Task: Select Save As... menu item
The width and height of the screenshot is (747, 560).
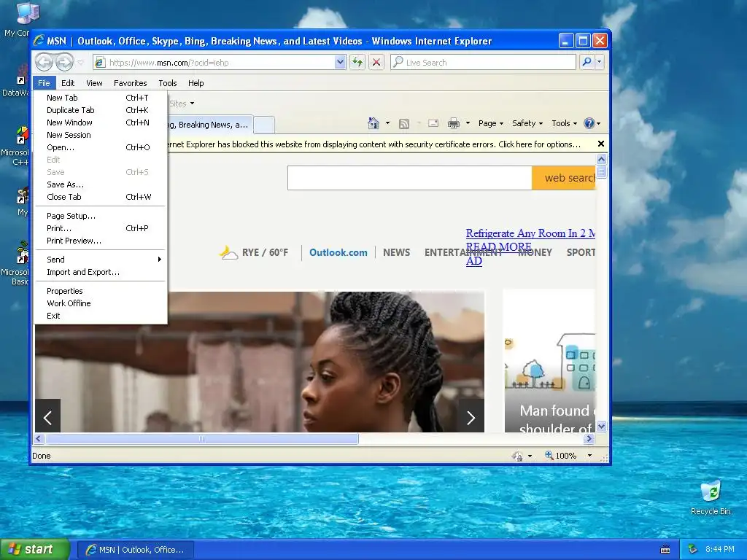Action: point(100,184)
